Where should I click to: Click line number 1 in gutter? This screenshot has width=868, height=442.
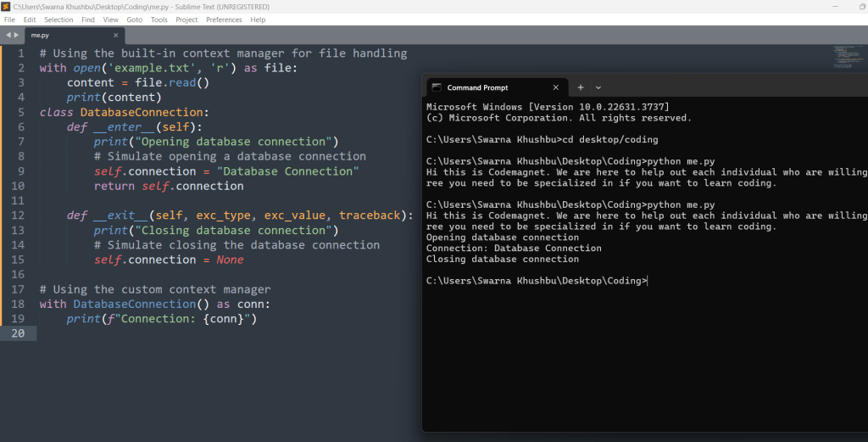21,53
